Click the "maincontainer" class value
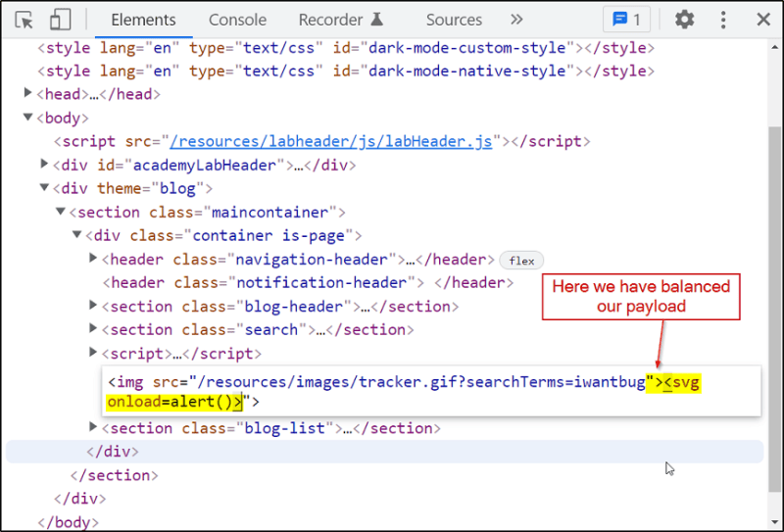Image resolution: width=784 pixels, height=532 pixels. (270, 212)
